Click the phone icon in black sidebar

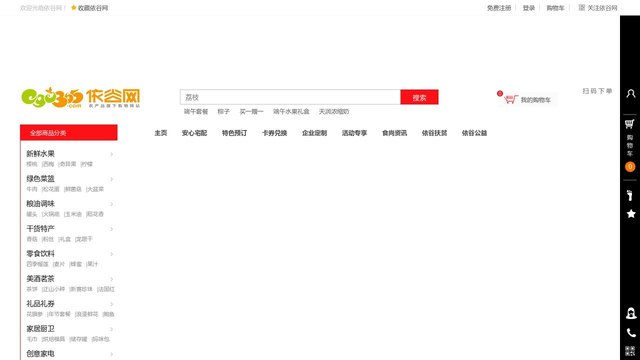[631, 333]
